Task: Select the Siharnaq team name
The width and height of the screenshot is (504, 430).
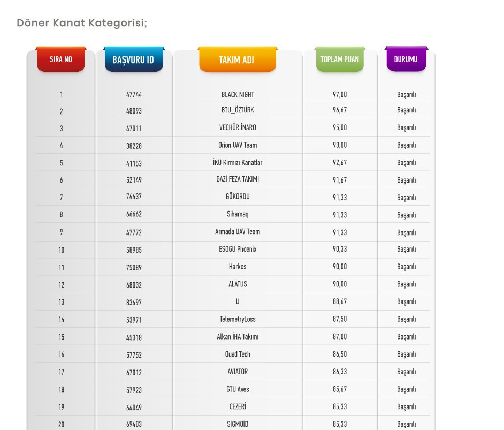Action: pos(238,214)
